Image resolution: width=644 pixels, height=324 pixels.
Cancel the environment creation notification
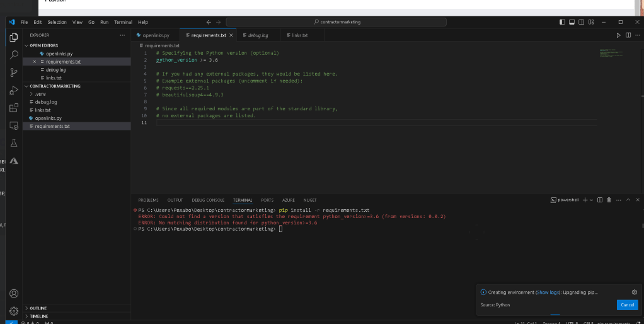tap(627, 304)
